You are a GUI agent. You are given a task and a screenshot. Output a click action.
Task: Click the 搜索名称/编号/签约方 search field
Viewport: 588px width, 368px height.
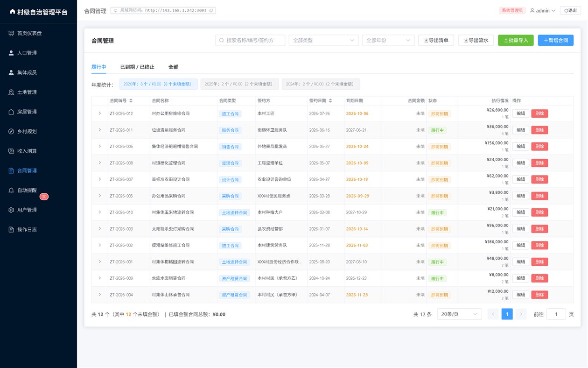coord(250,40)
